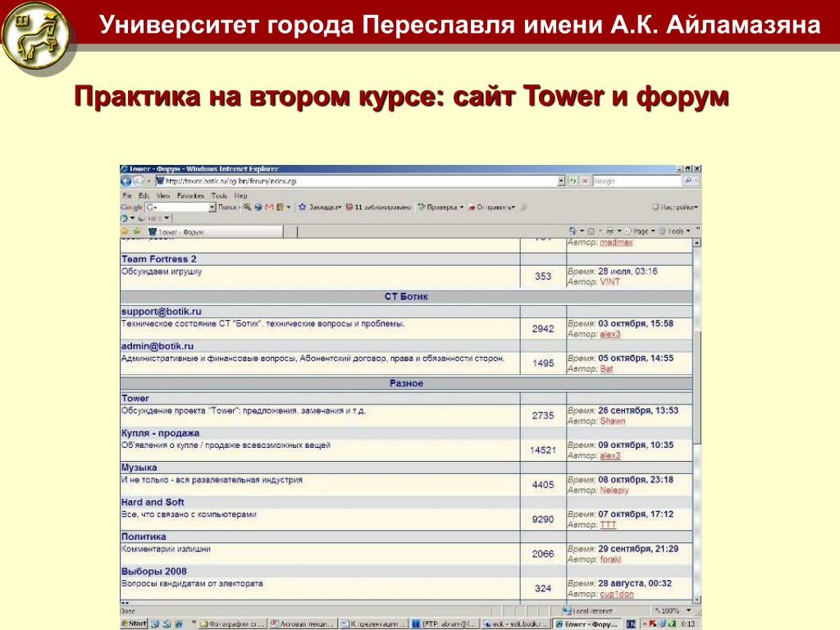Click author link TTT

[x=608, y=525]
